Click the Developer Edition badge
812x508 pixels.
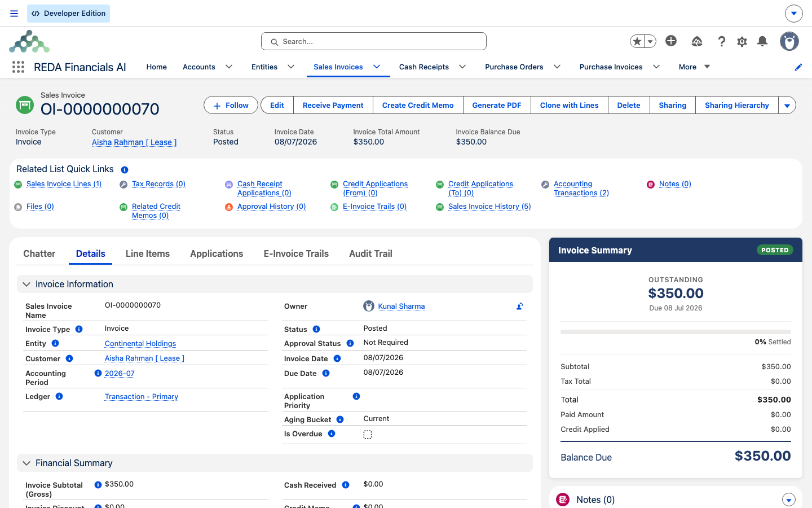tap(68, 14)
